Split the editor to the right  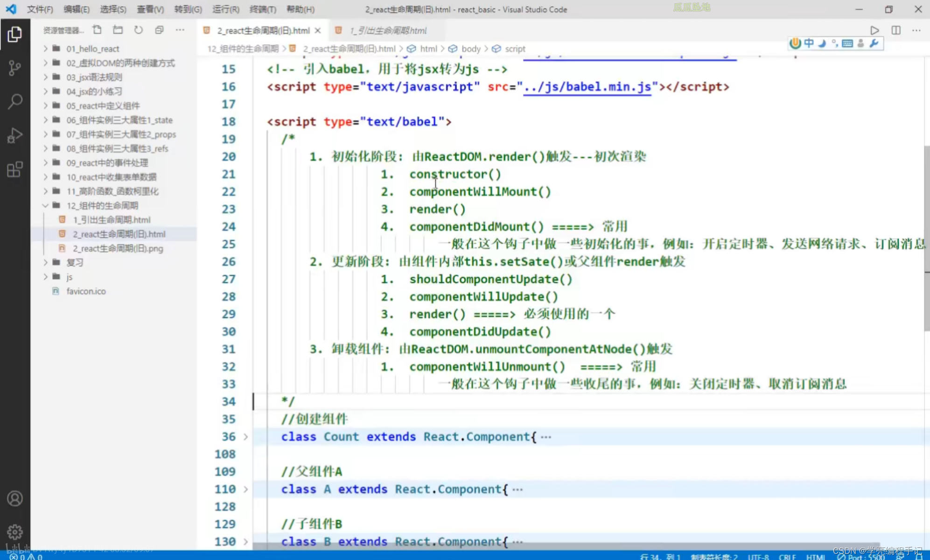tap(896, 30)
